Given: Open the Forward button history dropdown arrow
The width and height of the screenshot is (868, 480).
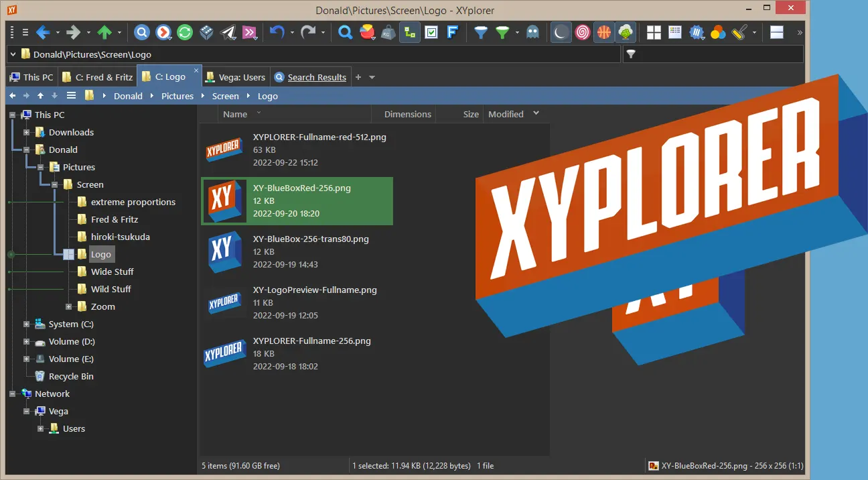Looking at the screenshot, I should [x=88, y=32].
